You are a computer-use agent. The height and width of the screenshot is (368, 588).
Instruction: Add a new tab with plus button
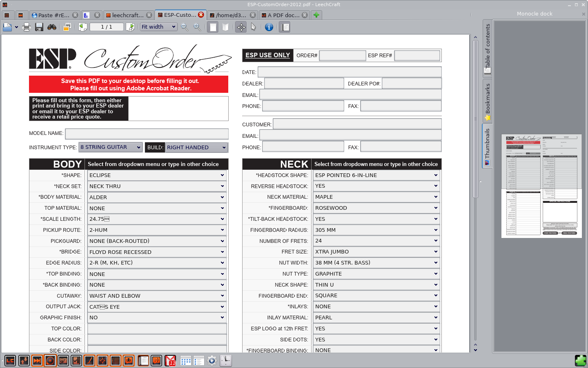coord(316,15)
